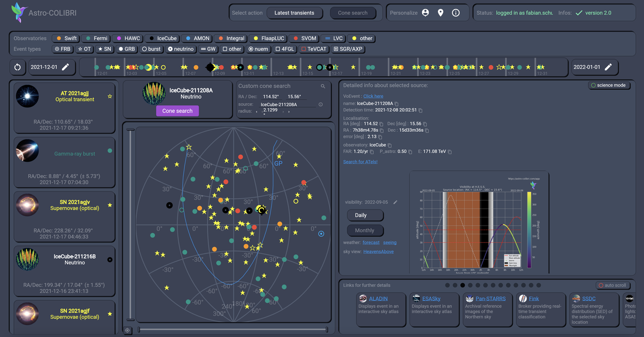This screenshot has height=337, width=644.
Task: Toggle the LVC observatory filter
Action: pyautogui.click(x=333, y=38)
